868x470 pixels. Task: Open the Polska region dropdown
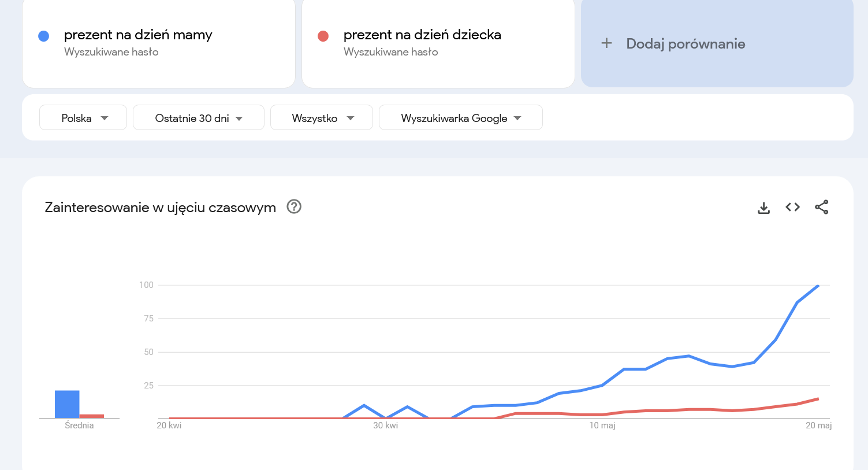pos(83,117)
